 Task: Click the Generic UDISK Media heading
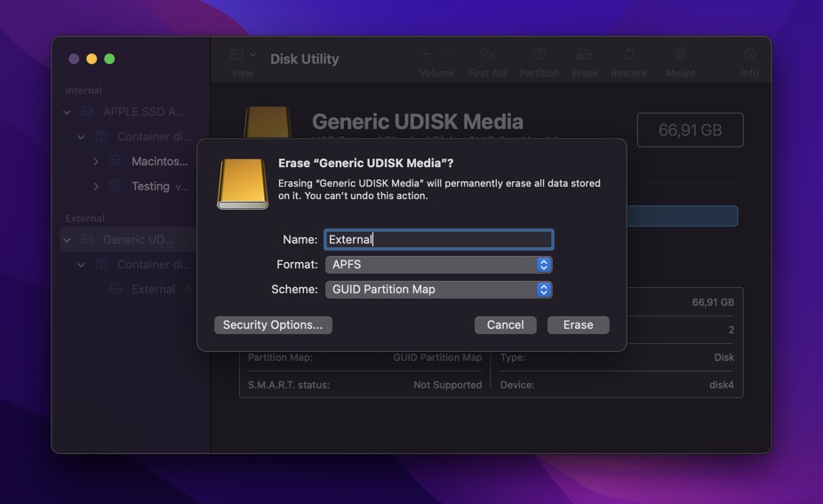pyautogui.click(x=418, y=122)
